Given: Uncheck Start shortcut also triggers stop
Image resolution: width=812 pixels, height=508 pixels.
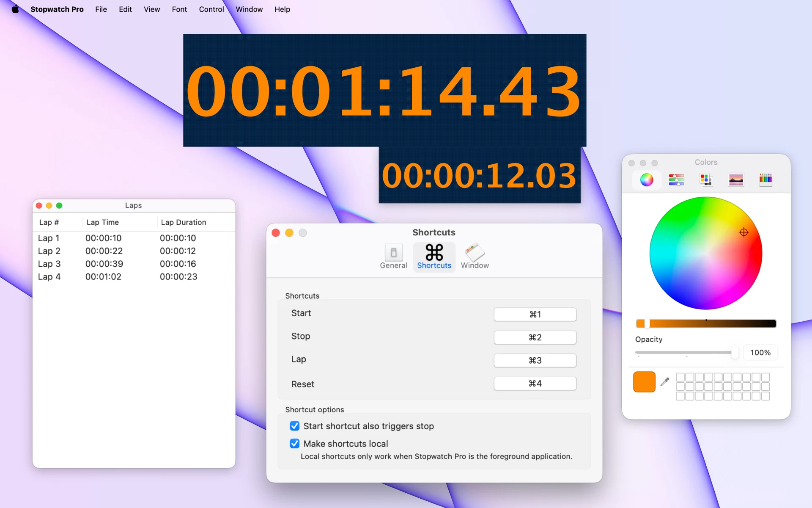Looking at the screenshot, I should (295, 426).
